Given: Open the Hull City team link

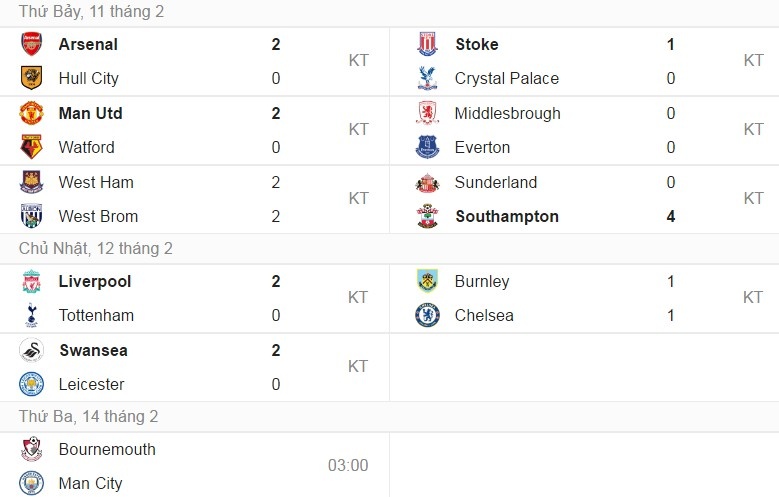Looking at the screenshot, I should (88, 78).
